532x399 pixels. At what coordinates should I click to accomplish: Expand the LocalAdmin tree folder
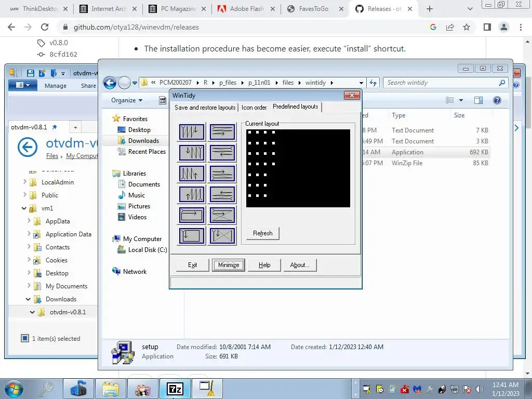point(24,182)
